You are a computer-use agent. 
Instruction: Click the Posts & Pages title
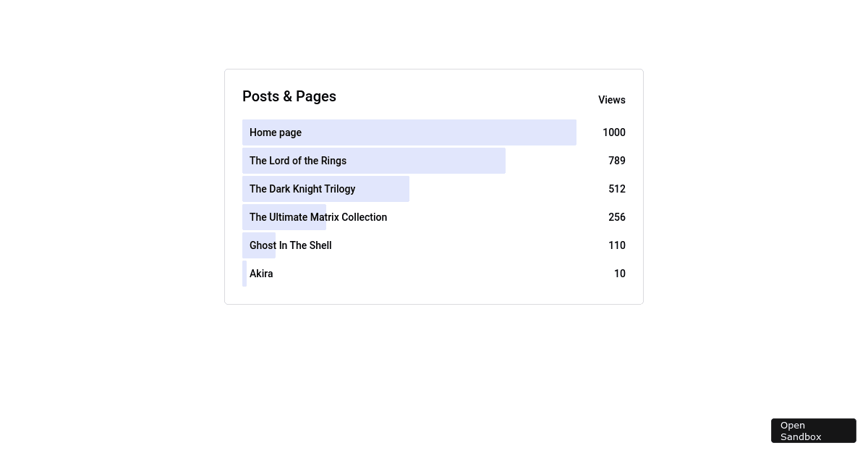tap(289, 96)
